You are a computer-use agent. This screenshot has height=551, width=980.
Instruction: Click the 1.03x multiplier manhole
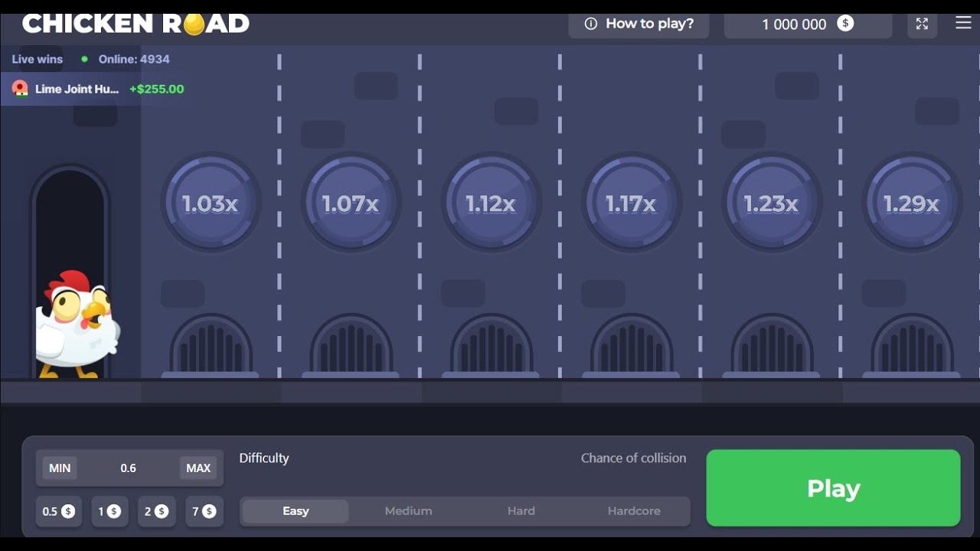click(x=211, y=204)
